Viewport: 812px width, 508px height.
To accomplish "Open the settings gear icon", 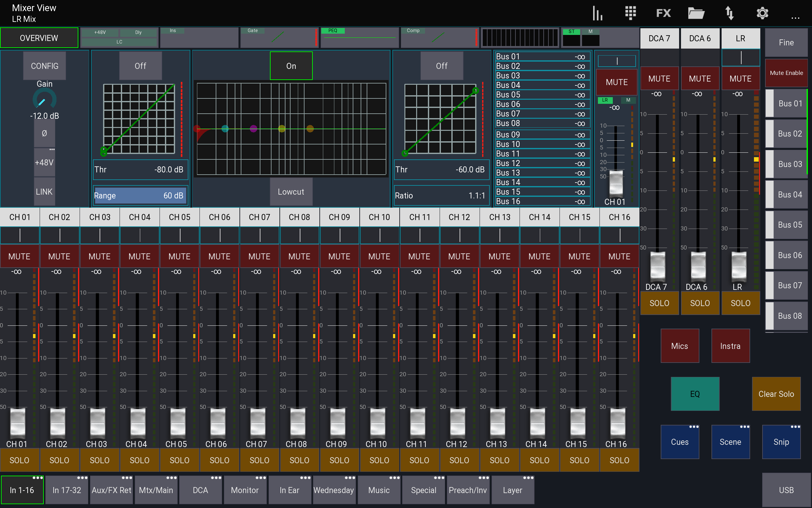I will pyautogui.click(x=762, y=13).
